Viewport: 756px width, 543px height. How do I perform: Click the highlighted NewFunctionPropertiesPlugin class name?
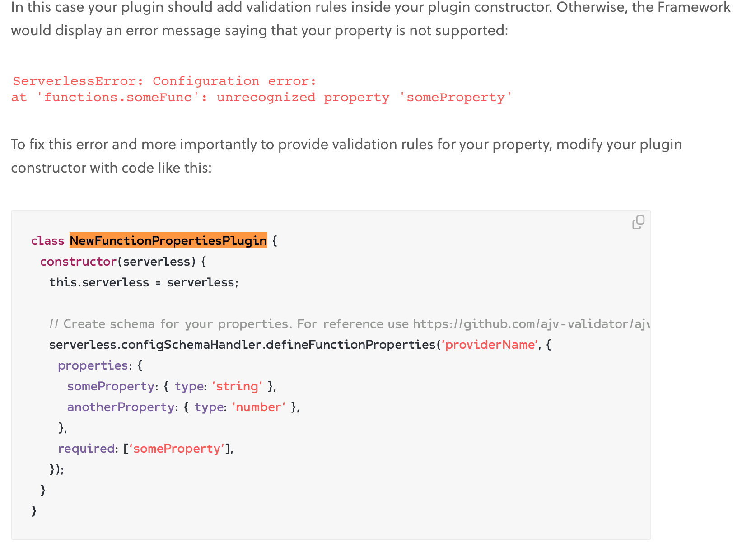coord(168,240)
